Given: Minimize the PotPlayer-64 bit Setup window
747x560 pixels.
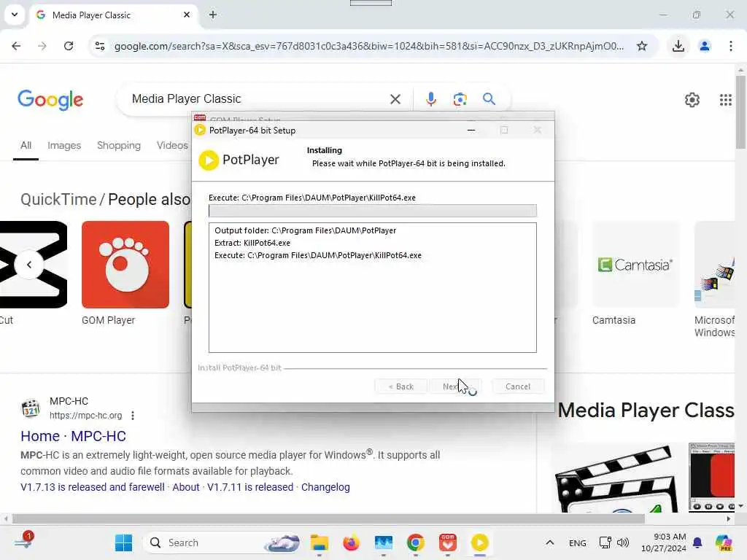Looking at the screenshot, I should coord(471,130).
